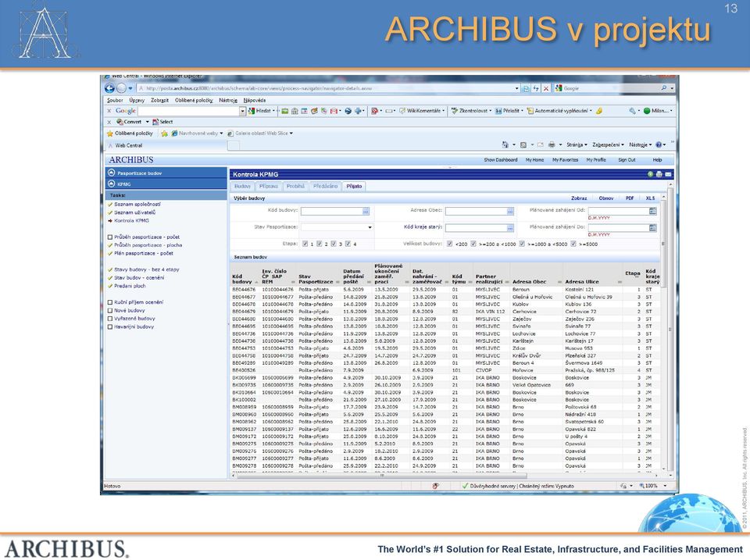Open the Zobrazit menu
Image resolution: width=750 pixels, height=560 pixels.
(x=159, y=101)
